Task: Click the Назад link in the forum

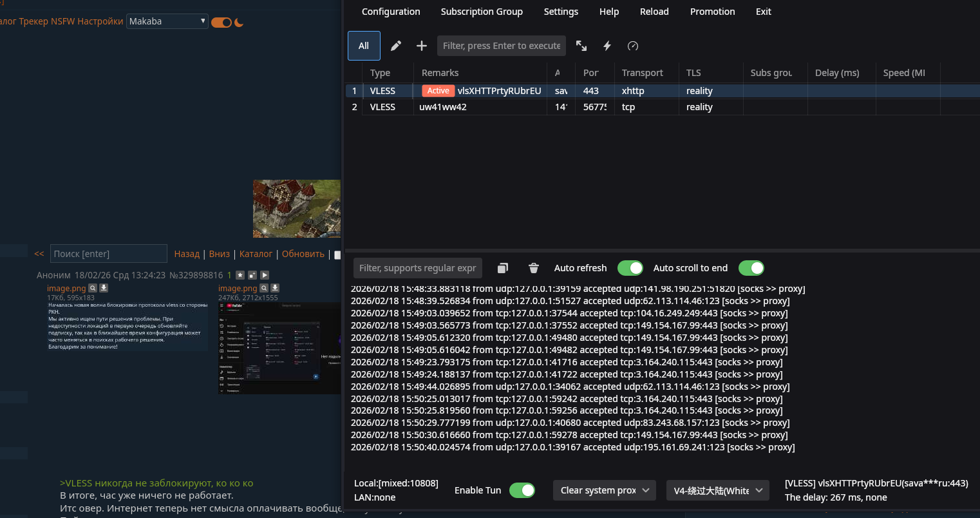Action: point(187,254)
